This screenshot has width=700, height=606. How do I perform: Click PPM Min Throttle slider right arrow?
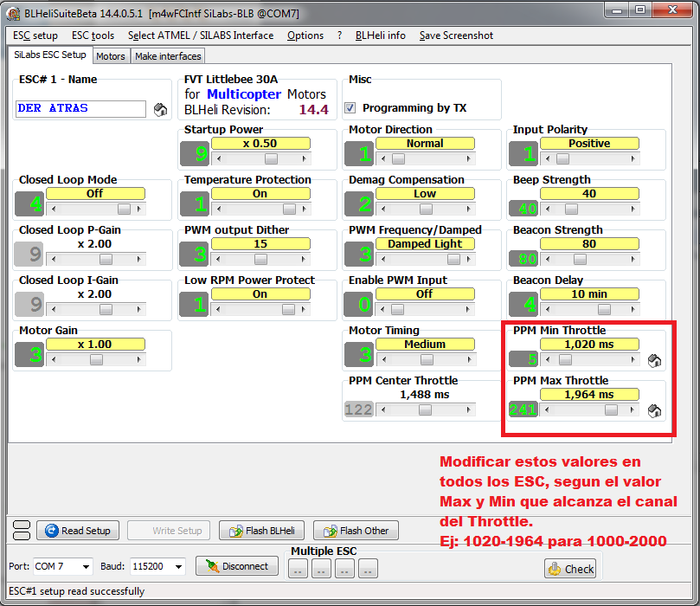click(x=633, y=359)
